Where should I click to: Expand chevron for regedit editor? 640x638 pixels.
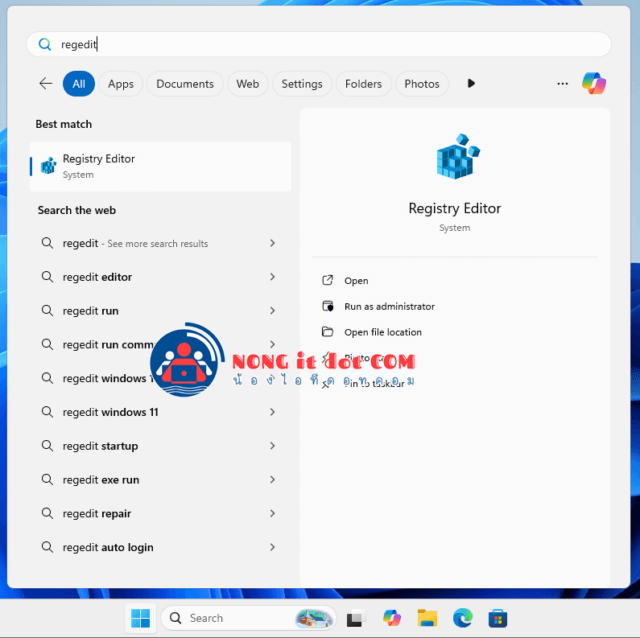[x=272, y=277]
